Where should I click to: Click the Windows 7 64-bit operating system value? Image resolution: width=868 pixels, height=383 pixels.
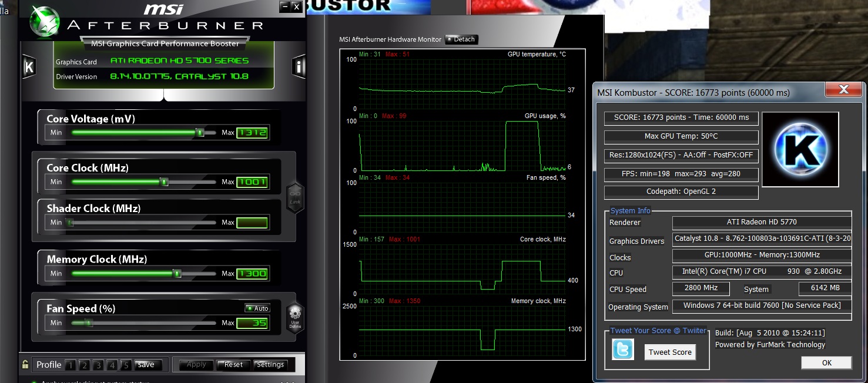pyautogui.click(x=762, y=305)
